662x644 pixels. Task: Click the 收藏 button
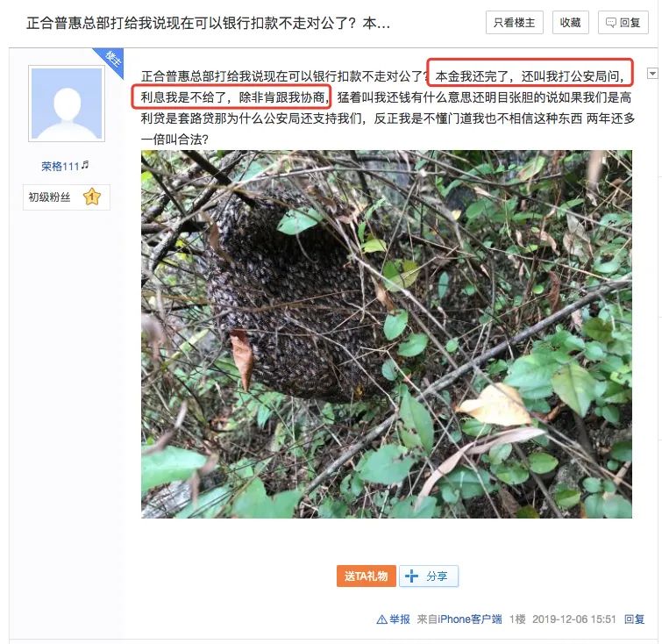point(571,23)
